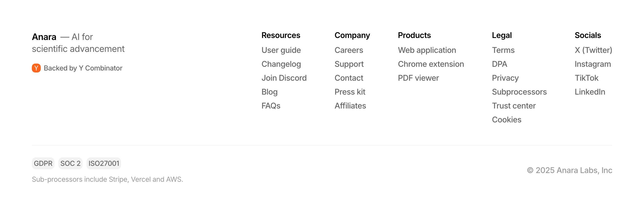Open the User guide link
The height and width of the screenshot is (215, 644).
pos(281,50)
